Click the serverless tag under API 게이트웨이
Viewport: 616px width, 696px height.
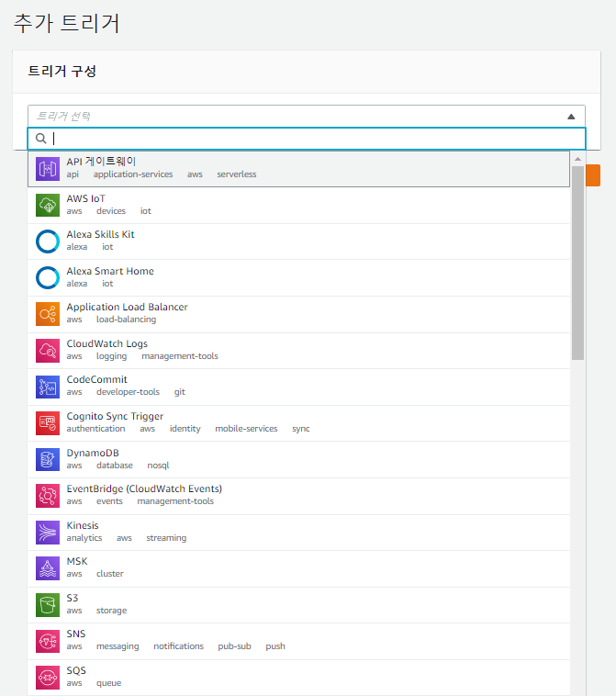[x=237, y=174]
